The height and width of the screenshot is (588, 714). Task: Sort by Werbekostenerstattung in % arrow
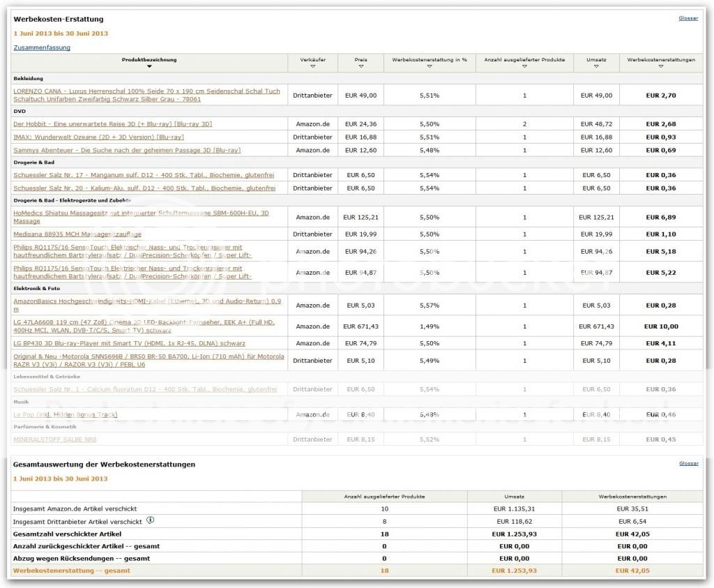(429, 66)
